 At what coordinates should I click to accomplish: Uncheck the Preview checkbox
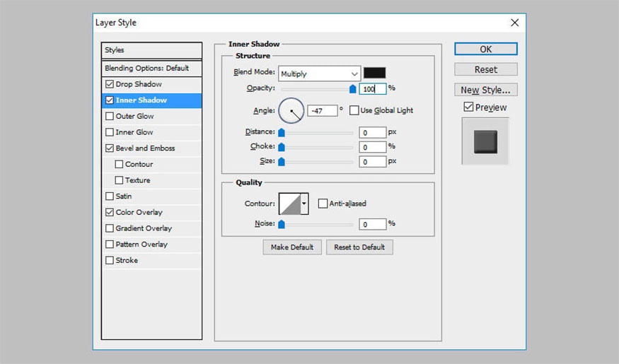[468, 107]
